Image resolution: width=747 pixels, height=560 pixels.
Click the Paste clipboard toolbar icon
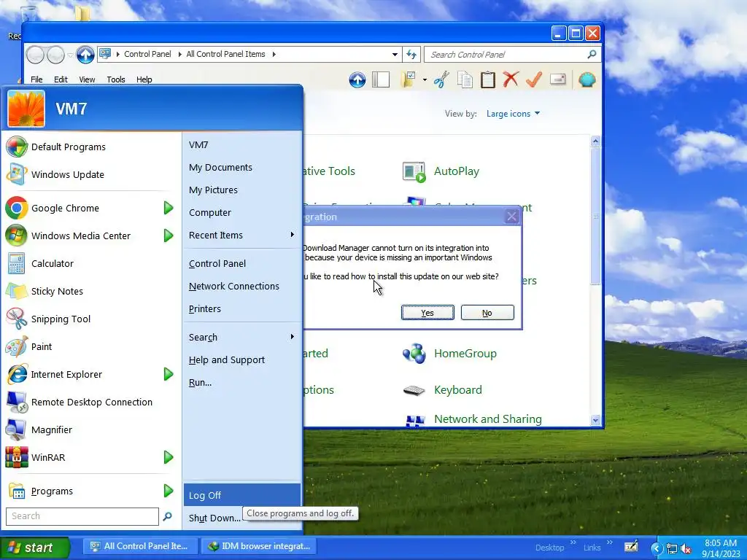488,79
